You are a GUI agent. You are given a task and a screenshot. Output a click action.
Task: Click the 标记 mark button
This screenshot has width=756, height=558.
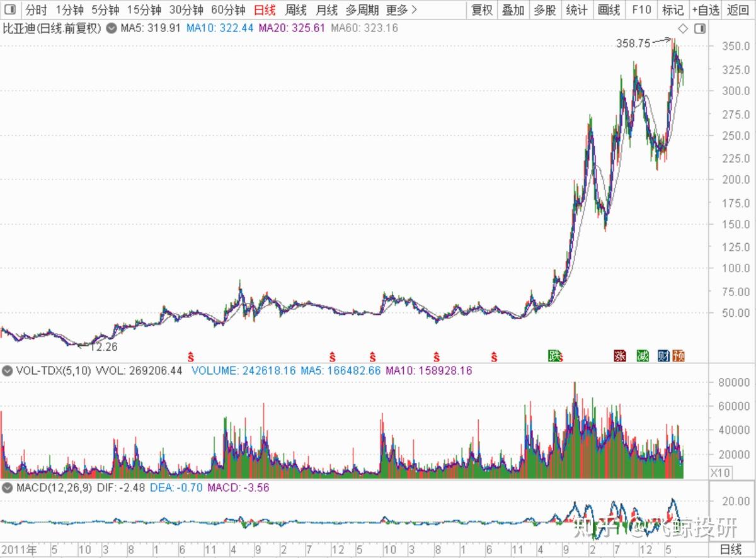(x=673, y=10)
